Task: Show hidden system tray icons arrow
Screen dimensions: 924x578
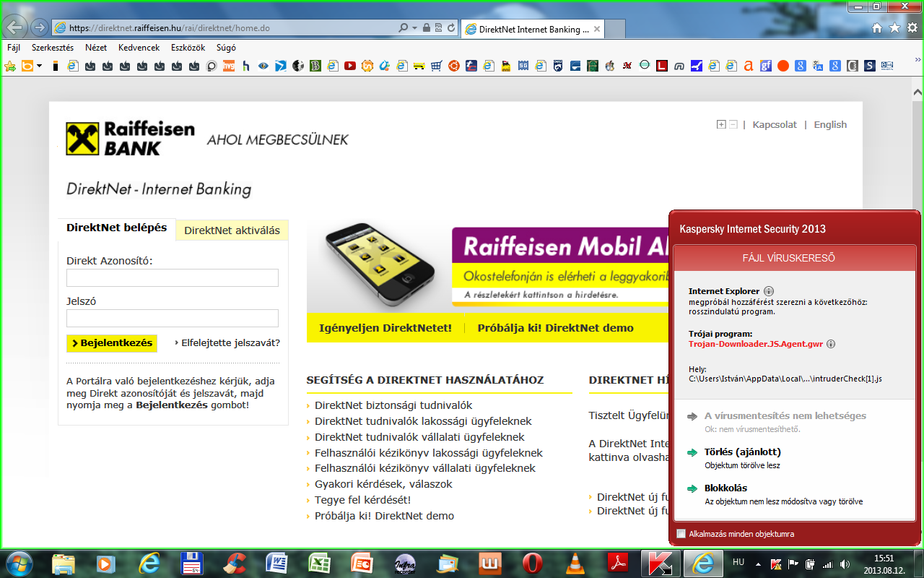Action: click(x=758, y=563)
